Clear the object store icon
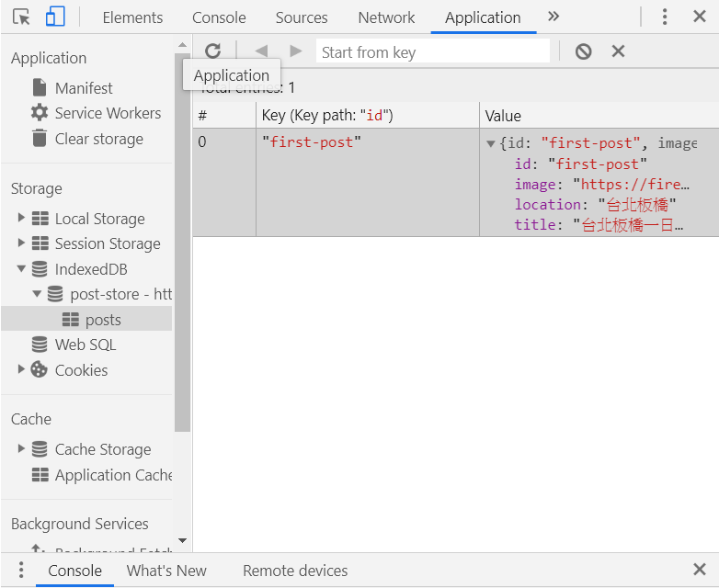Image resolution: width=719 pixels, height=588 pixels. (x=583, y=51)
